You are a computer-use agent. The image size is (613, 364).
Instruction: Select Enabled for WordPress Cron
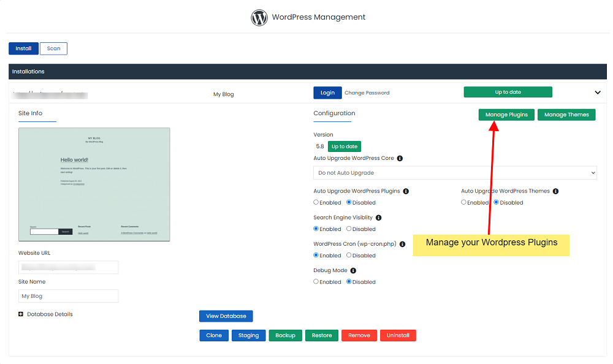(316, 255)
